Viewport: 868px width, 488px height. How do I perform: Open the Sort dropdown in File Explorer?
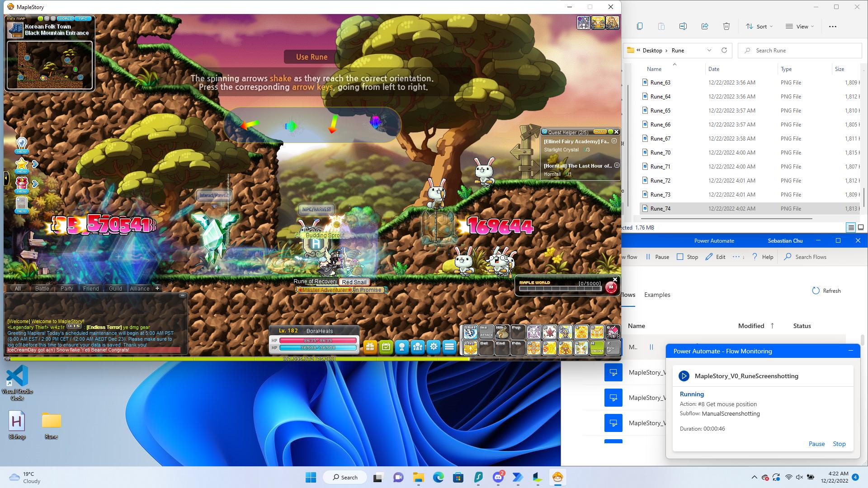pyautogui.click(x=759, y=26)
